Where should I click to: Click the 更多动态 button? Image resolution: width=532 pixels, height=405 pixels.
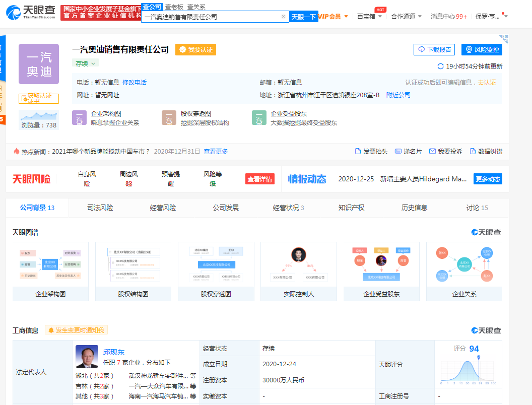click(488, 179)
